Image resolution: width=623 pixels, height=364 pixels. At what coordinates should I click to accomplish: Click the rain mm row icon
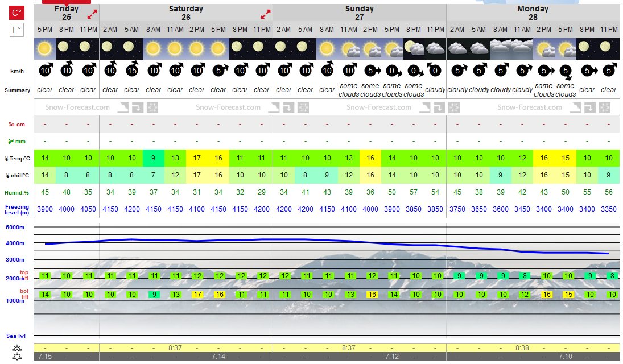coord(11,141)
